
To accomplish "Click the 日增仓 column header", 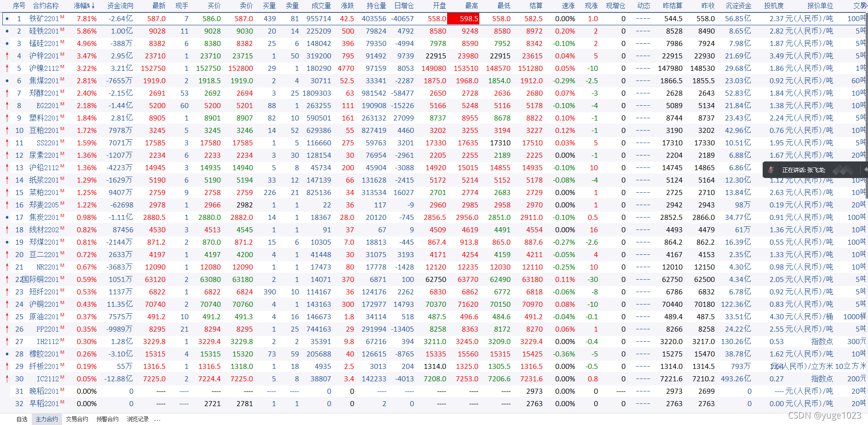I will (x=404, y=6).
